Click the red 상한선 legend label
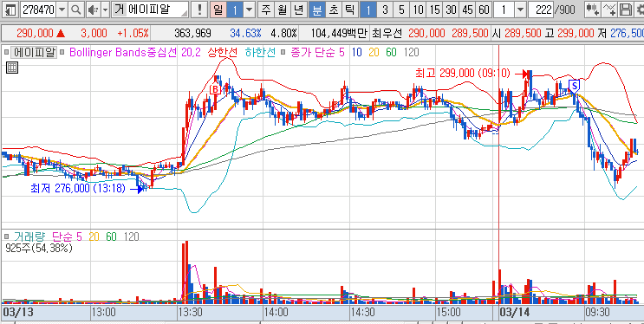The image size is (644, 324). click(x=222, y=53)
